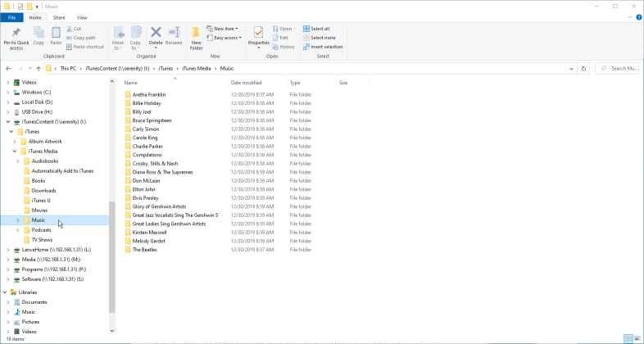Open the Copy to dropdown

click(x=135, y=38)
